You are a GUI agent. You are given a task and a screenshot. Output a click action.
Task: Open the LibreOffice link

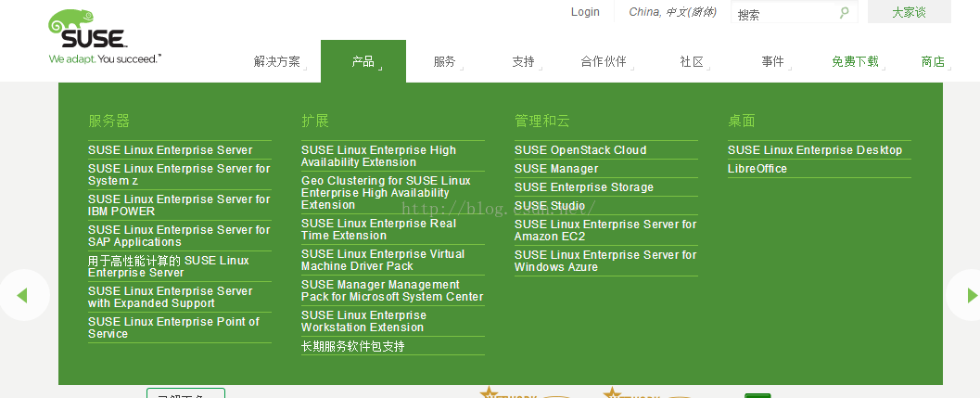757,169
